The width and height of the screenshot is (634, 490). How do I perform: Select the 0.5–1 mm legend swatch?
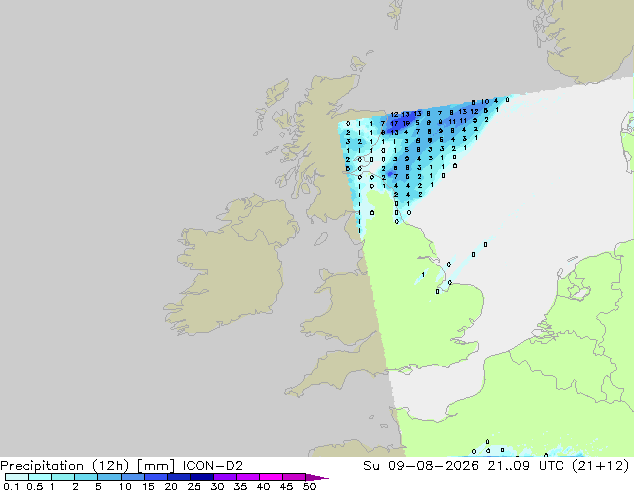[x=40, y=477]
